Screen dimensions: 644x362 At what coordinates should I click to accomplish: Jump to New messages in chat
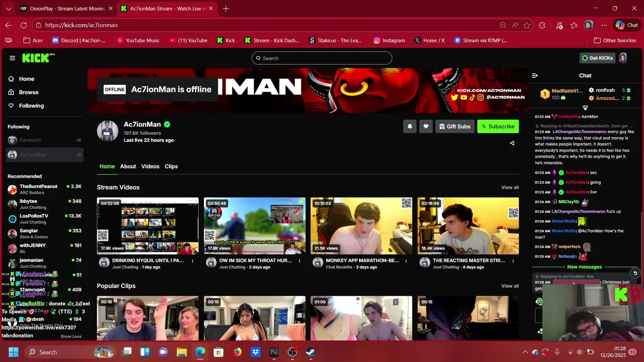point(584,267)
